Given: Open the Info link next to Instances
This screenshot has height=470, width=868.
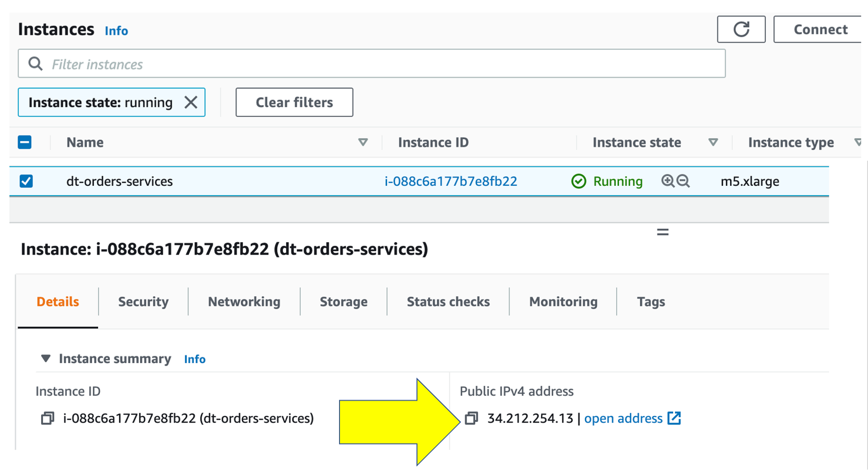Looking at the screenshot, I should pos(116,31).
